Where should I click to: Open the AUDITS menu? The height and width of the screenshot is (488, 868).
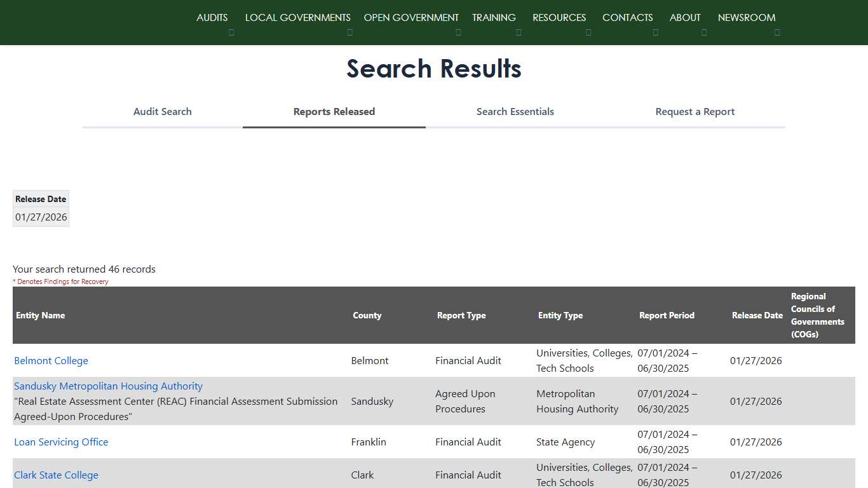(212, 17)
